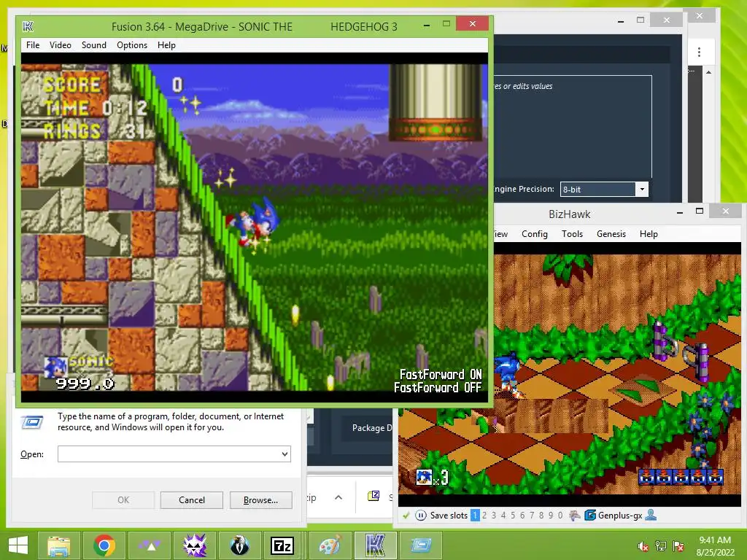Click the Genplus-gx core label

point(620,516)
